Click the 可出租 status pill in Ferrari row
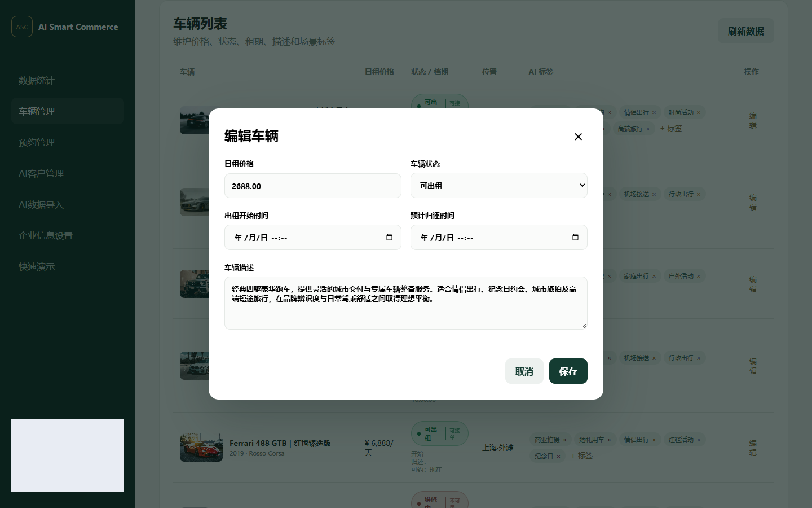812x508 pixels. 440,433
